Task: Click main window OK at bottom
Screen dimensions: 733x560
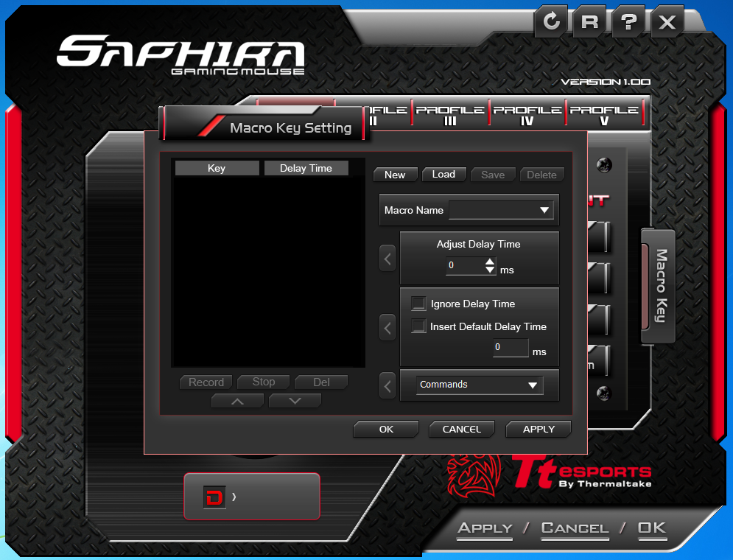Action: coord(652,528)
